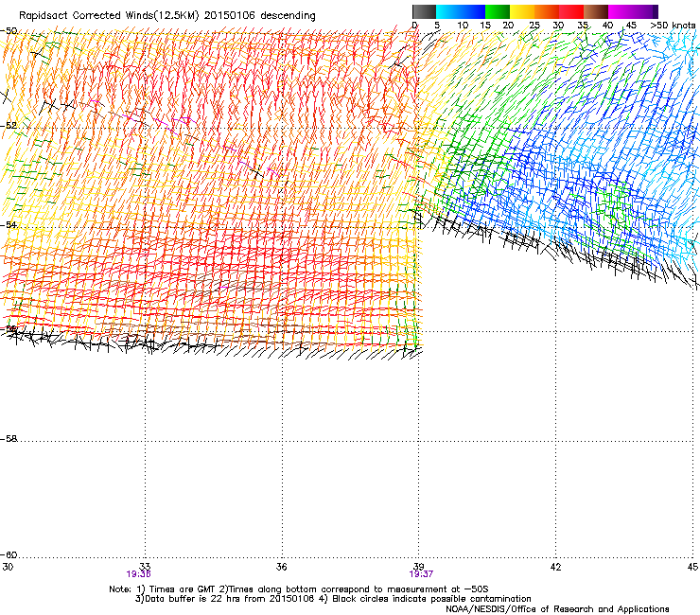700x615 pixels.
Task: Click the '-54' latitude axis label
Action: point(9,224)
